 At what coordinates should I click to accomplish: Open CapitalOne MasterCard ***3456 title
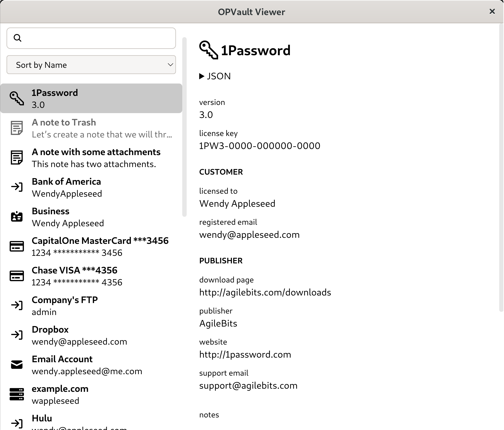[100, 241]
